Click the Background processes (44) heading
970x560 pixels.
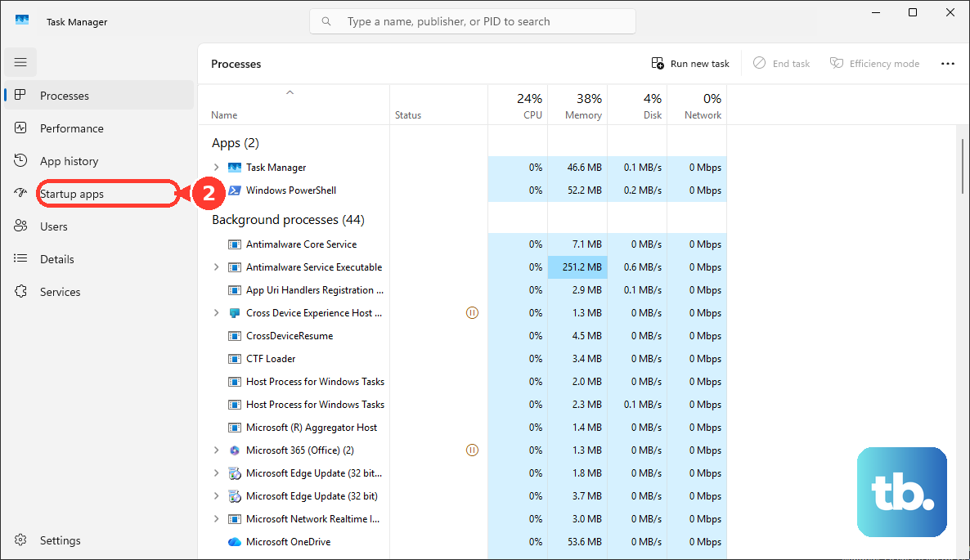pyautogui.click(x=288, y=219)
